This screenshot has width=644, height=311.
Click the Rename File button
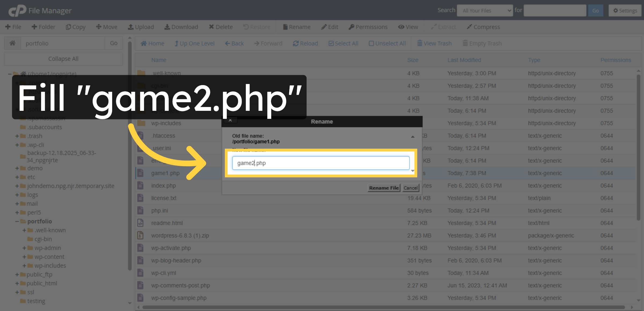click(384, 188)
